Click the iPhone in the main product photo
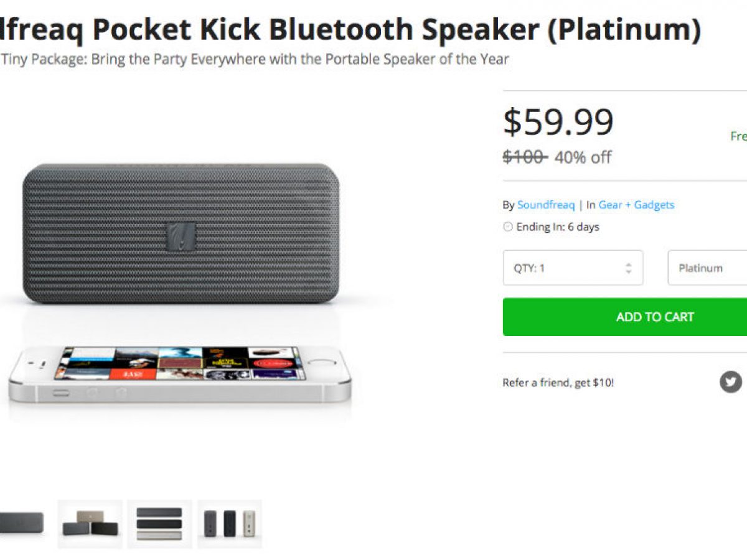Viewport: 747px width, 560px height. click(179, 372)
